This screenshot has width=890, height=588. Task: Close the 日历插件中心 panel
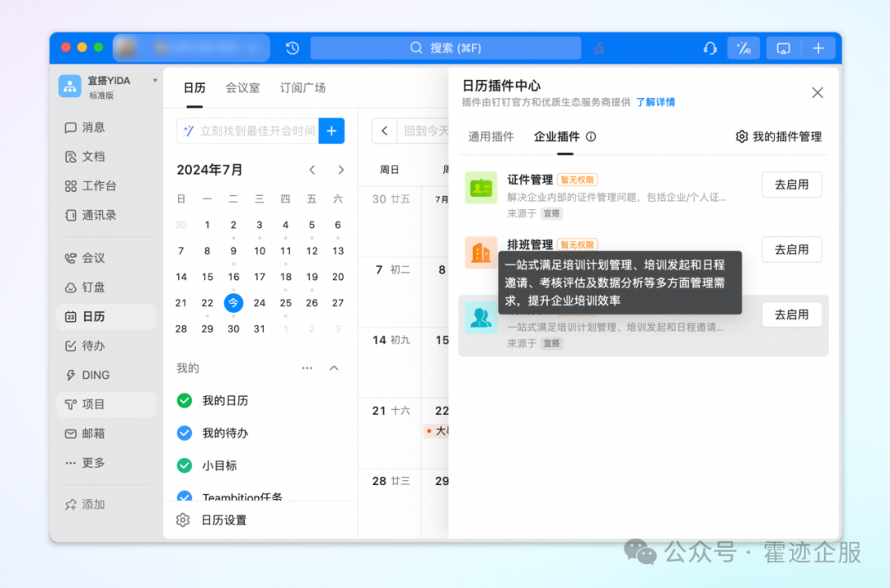point(817,92)
